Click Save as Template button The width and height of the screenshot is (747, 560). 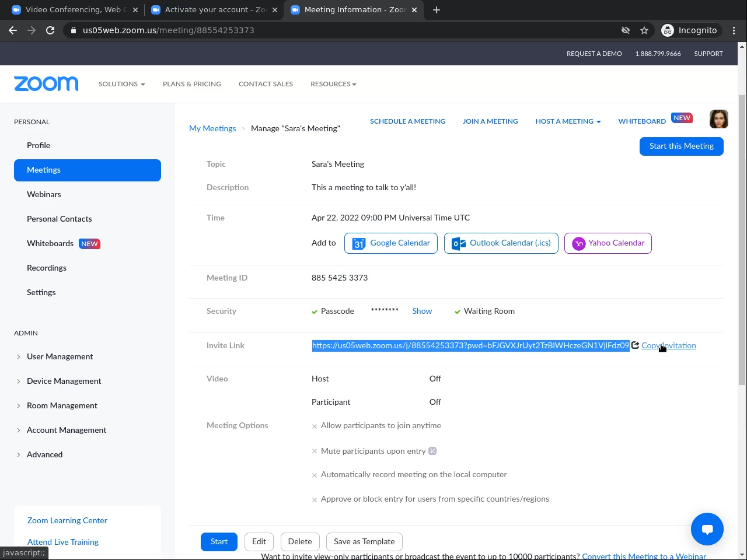tap(364, 541)
